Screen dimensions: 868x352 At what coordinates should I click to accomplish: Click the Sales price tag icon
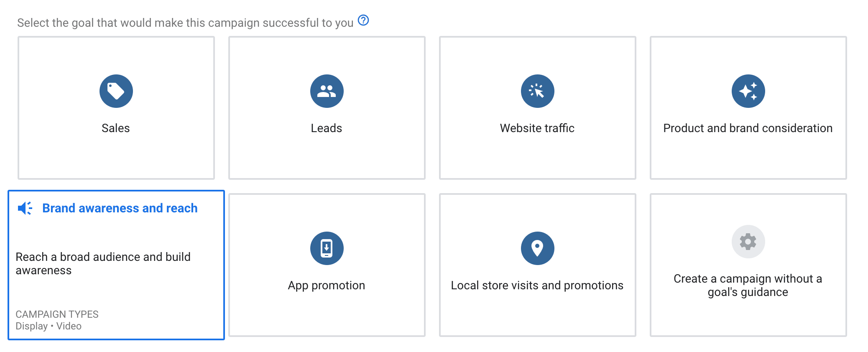tap(116, 91)
